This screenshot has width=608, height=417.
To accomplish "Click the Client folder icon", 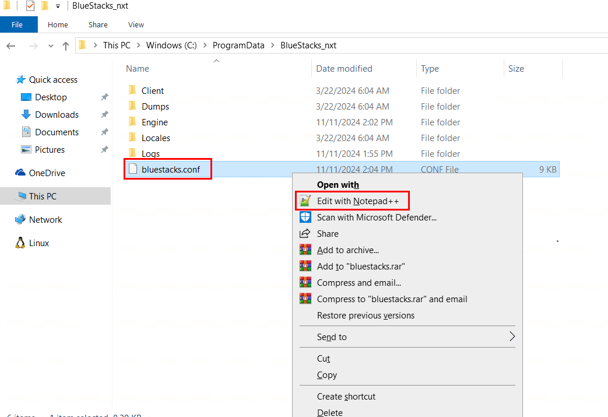I will point(132,90).
